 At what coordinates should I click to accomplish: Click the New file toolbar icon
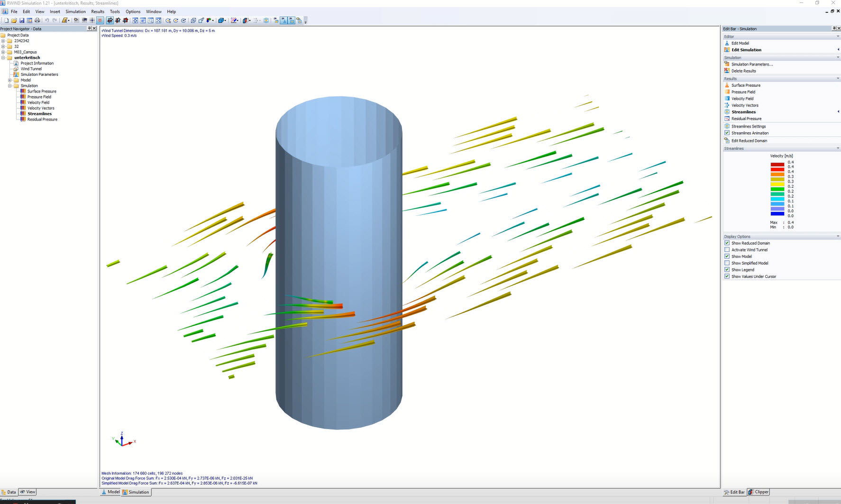tap(7, 20)
